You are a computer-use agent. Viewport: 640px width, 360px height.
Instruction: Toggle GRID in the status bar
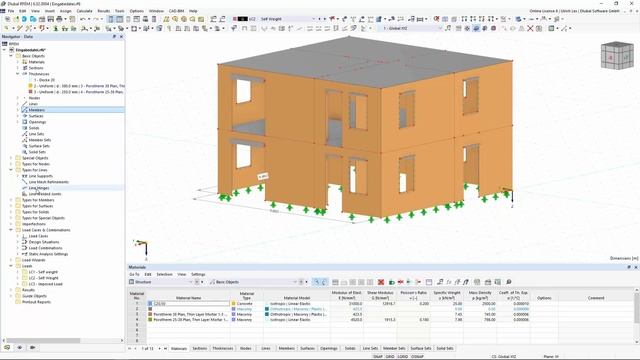[x=390, y=356]
